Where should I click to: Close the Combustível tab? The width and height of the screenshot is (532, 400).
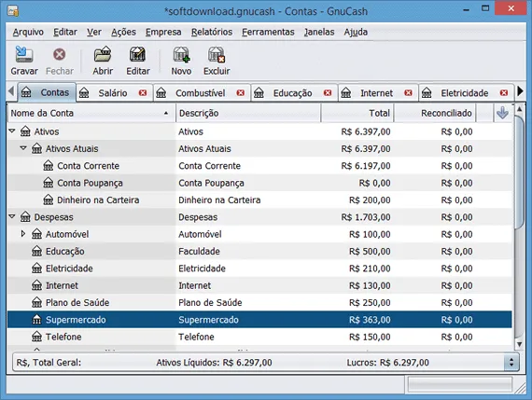pos(241,93)
